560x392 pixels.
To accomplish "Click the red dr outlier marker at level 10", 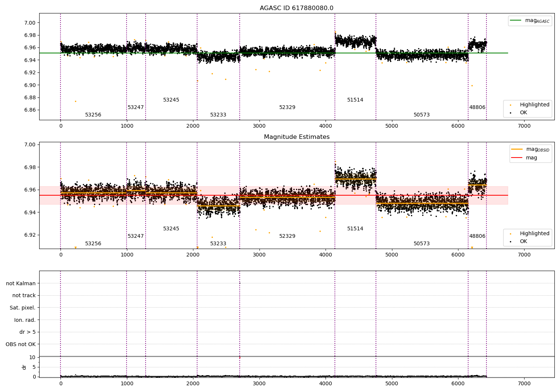I will tap(240, 358).
